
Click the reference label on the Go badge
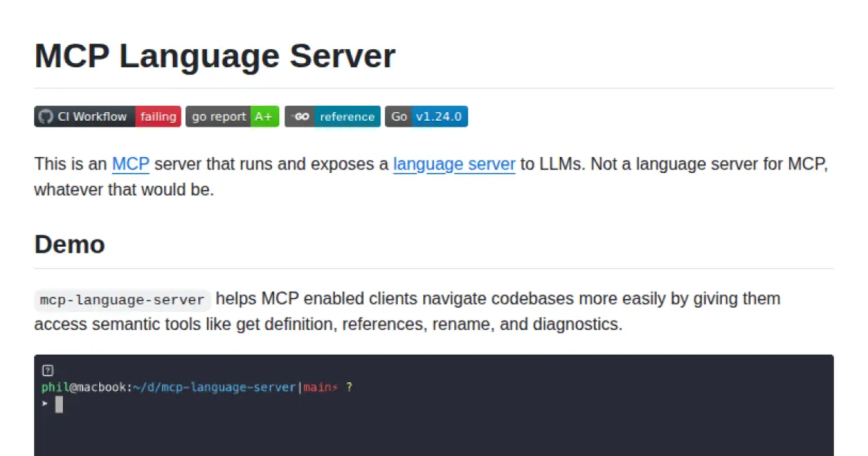click(346, 116)
